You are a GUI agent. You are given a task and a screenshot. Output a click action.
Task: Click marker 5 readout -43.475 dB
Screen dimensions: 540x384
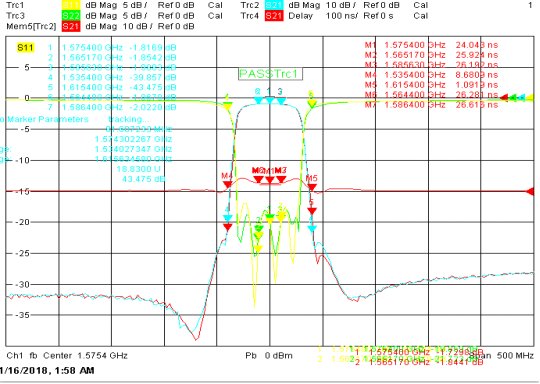(x=152, y=87)
